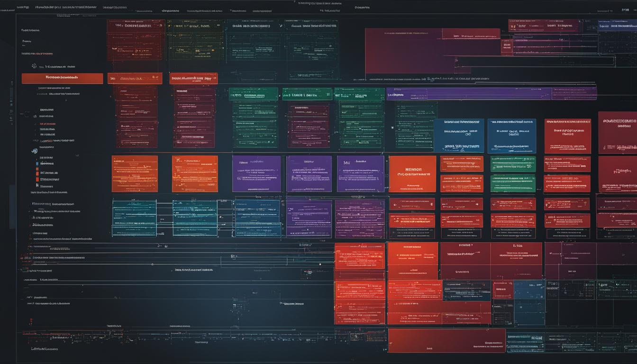This screenshot has width=637, height=364.
Task: Select the first purple card in the middle row
Action: pyautogui.click(x=256, y=173)
